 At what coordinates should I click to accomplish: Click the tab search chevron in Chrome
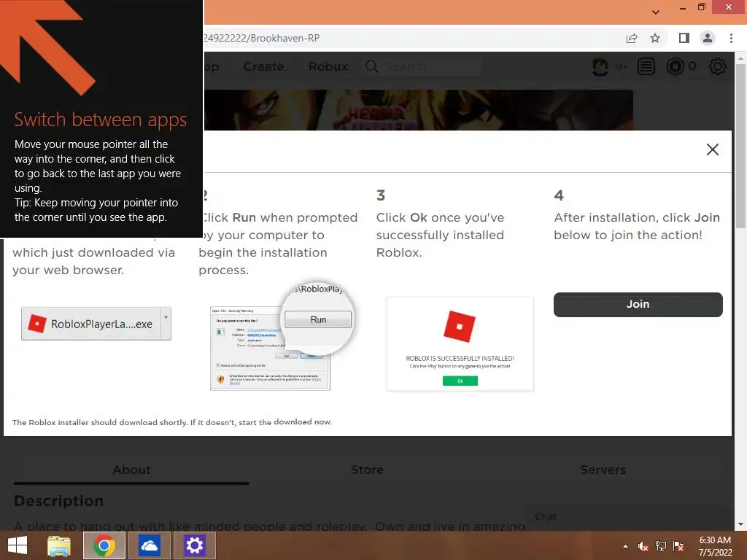point(656,12)
